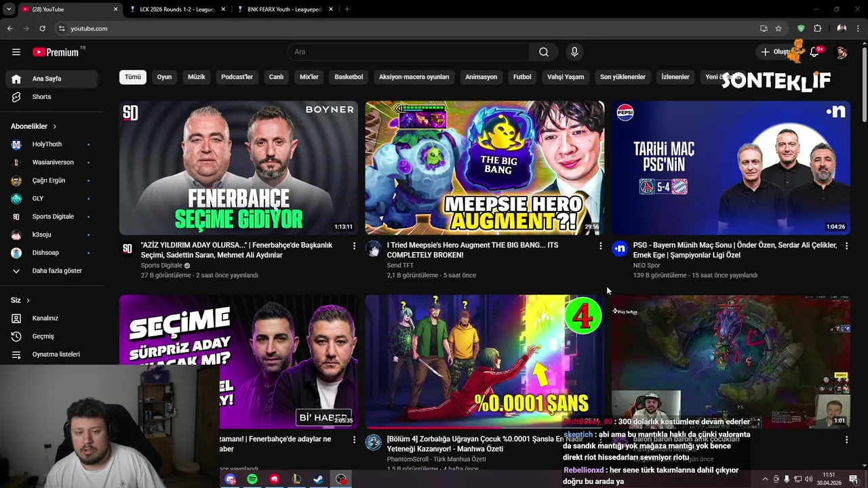Open a new browser tab
This screenshot has width=868, height=488.
pyautogui.click(x=347, y=9)
